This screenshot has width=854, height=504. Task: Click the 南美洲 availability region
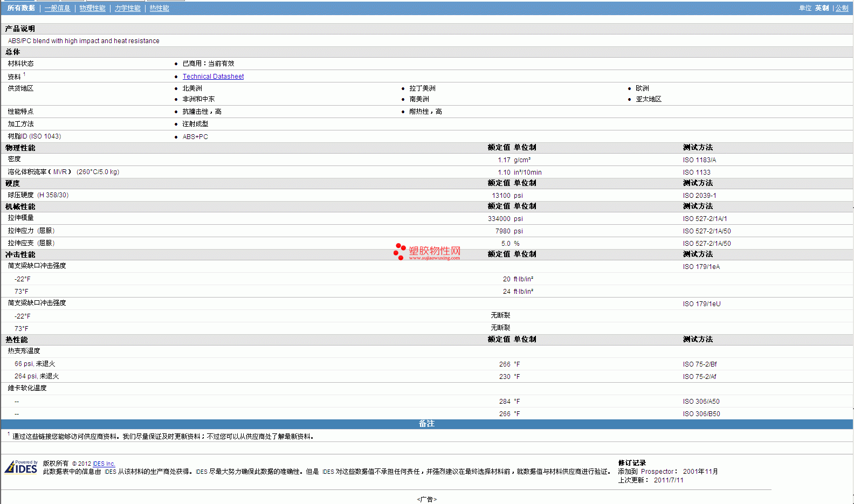[x=419, y=99]
